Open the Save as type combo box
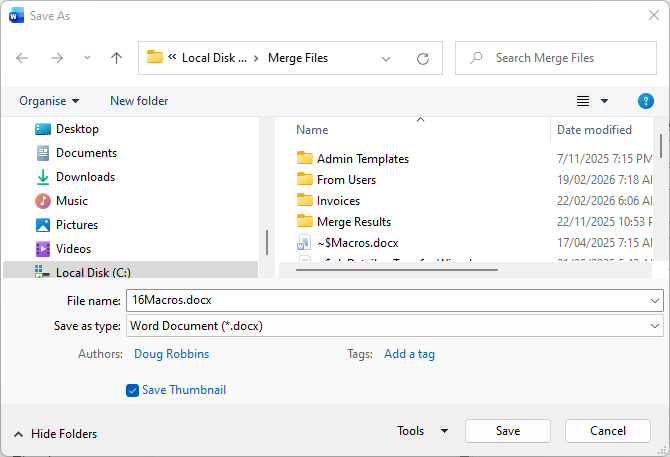 point(395,326)
